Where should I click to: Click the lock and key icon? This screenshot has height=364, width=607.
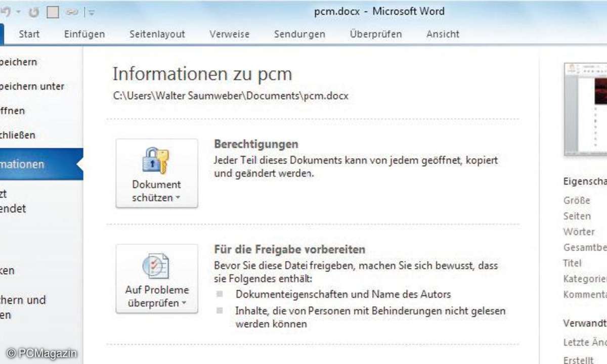click(x=156, y=161)
